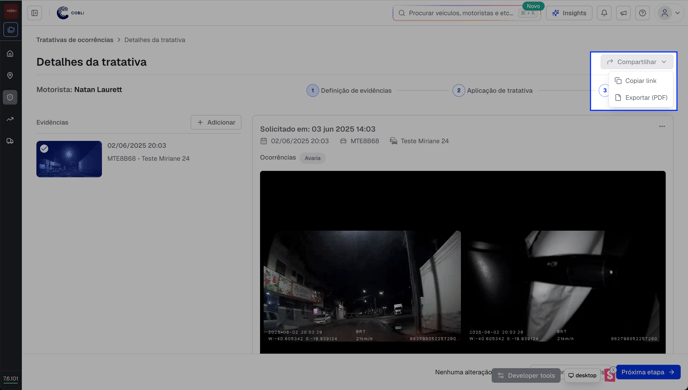Open the notifications bell
The image size is (688, 390).
point(604,13)
